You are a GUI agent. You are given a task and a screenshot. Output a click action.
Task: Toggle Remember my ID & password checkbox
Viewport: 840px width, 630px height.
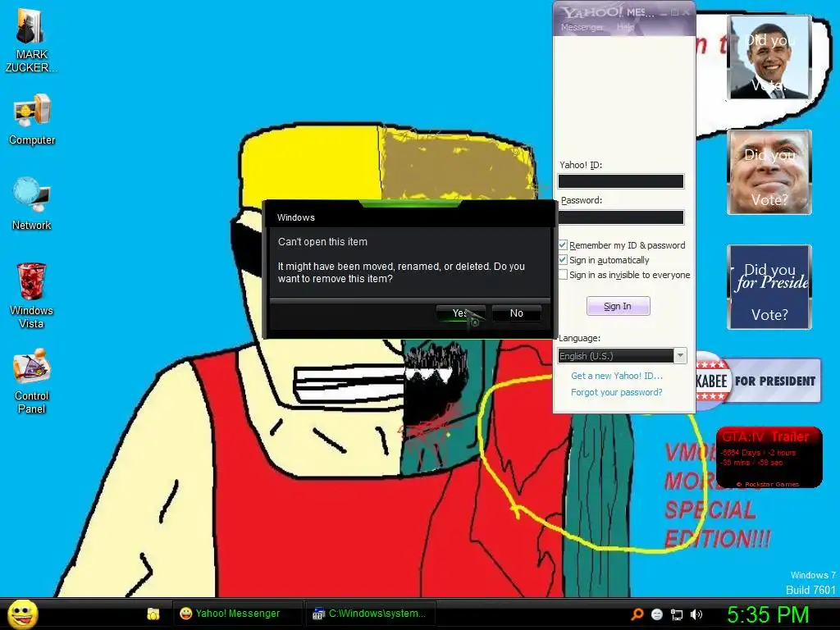[563, 244]
